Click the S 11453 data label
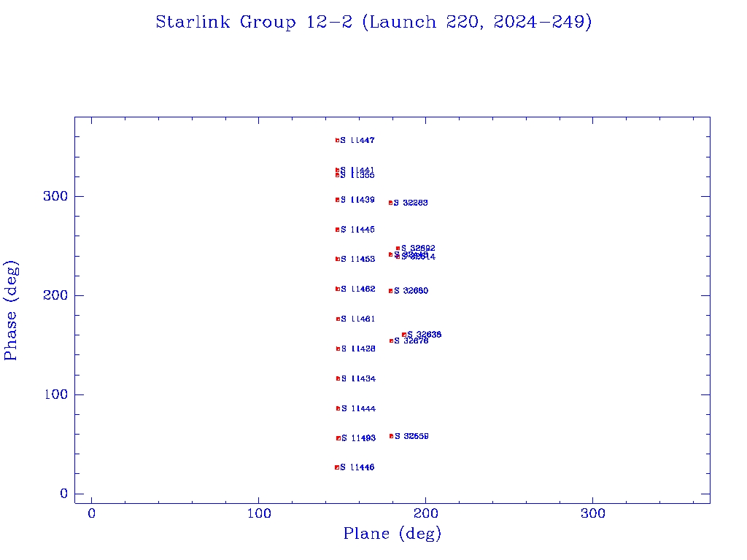 (x=357, y=259)
